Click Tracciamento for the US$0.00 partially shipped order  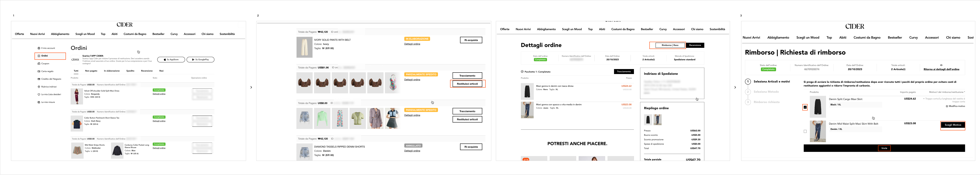point(467,111)
